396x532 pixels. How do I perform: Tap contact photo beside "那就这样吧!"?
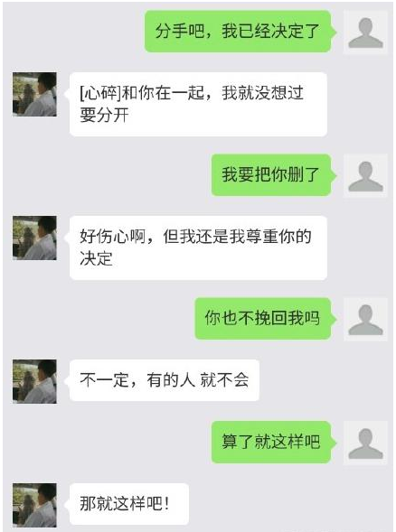pyautogui.click(x=34, y=505)
